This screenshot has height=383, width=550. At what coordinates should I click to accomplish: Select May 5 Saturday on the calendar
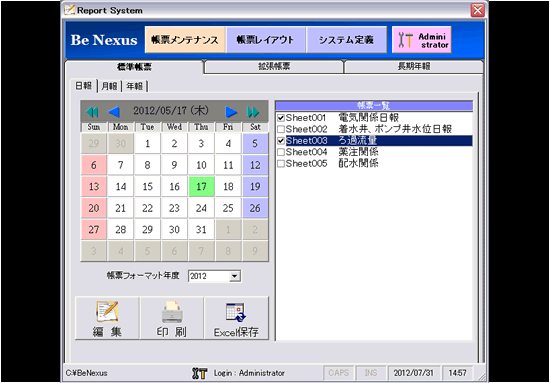255,143
